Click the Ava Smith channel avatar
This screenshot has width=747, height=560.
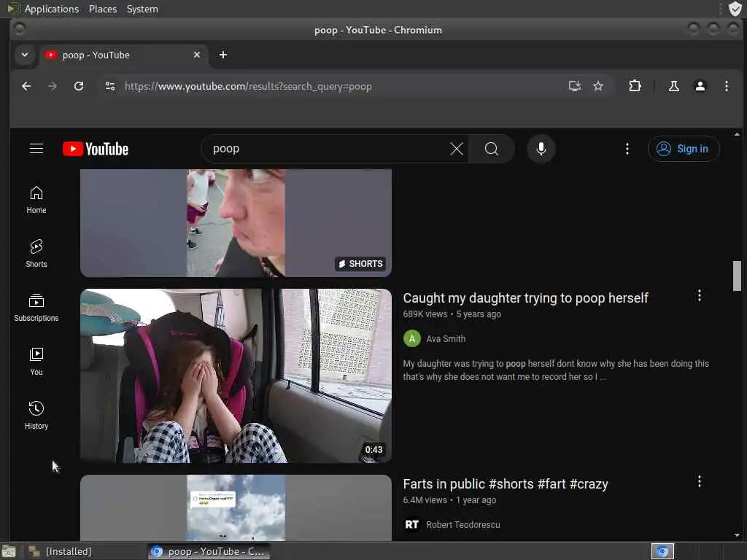tap(411, 338)
